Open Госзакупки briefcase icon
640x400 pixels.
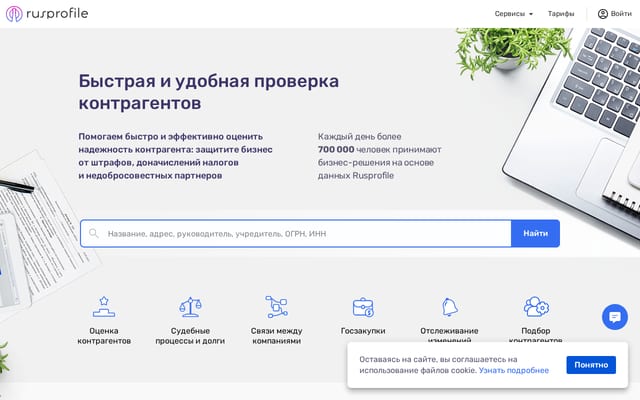point(363,307)
